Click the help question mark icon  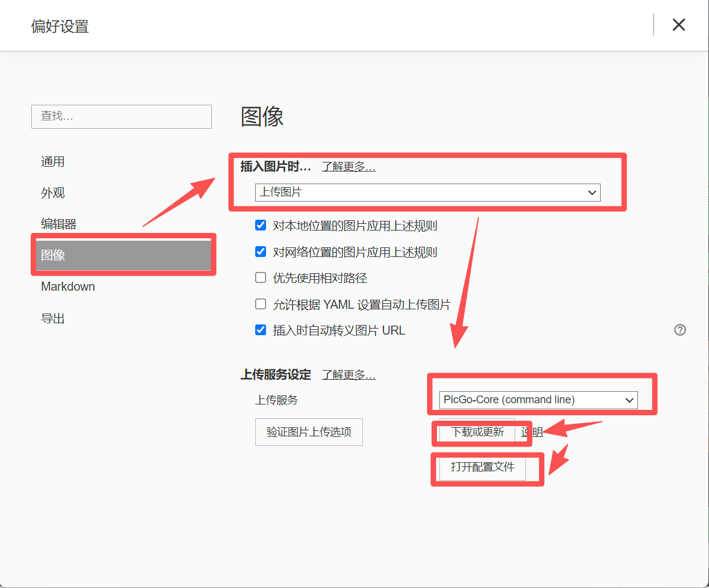(680, 330)
